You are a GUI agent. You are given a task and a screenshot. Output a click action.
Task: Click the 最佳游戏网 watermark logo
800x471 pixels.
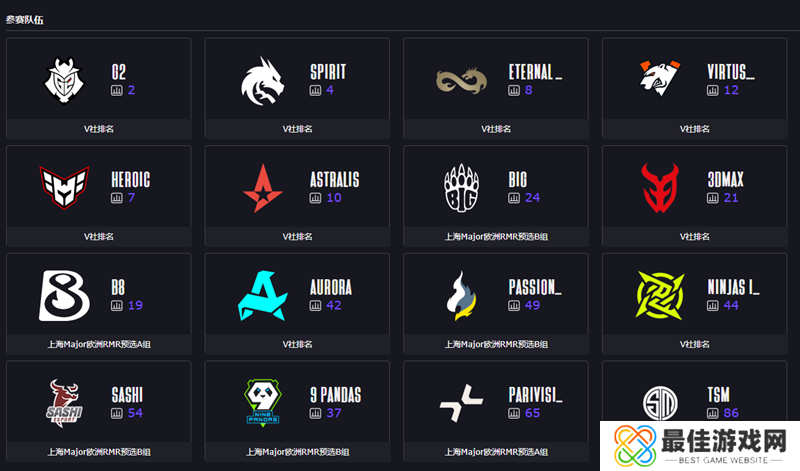[x=700, y=446]
